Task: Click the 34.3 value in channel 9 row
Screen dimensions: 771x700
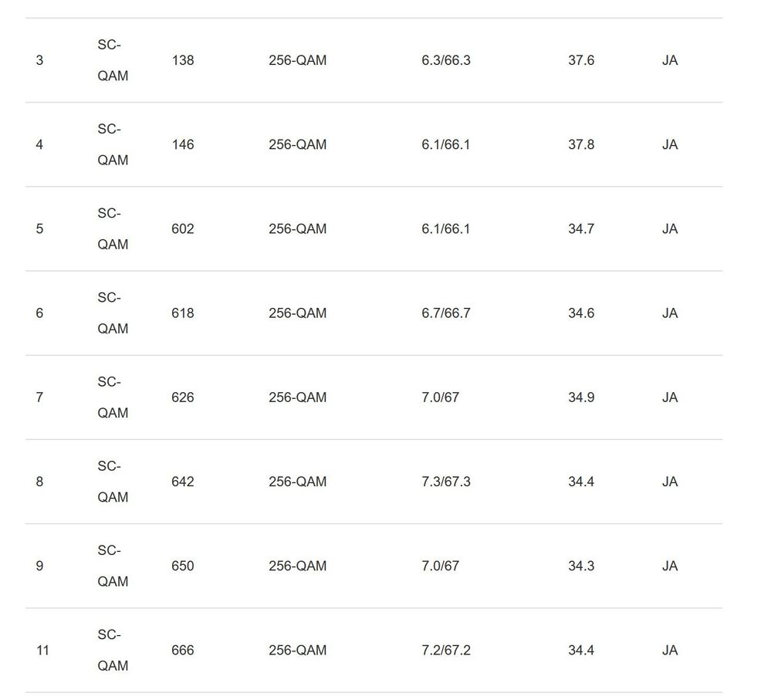Action: 581,566
